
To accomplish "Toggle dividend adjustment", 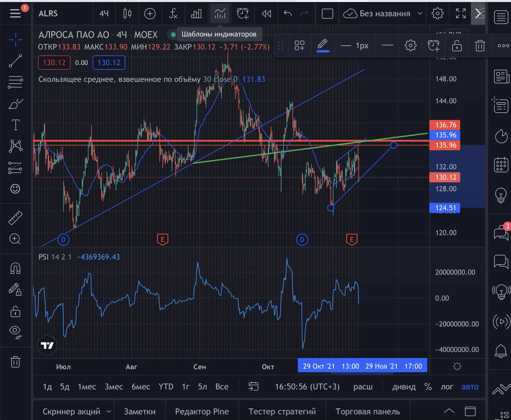I will point(404,387).
